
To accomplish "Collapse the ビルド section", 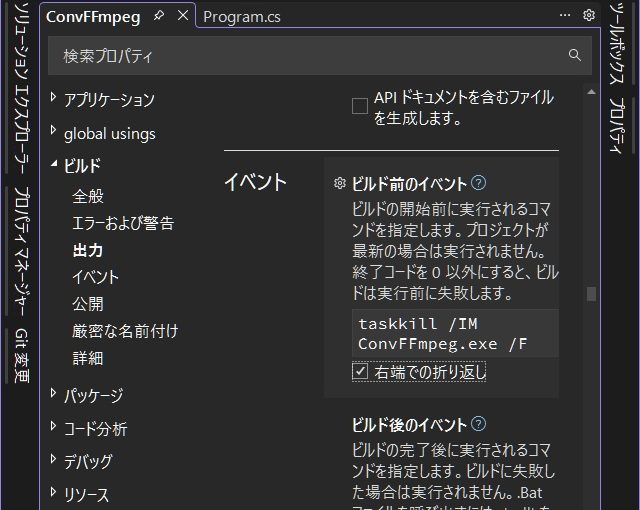I will pyautogui.click(x=54, y=164).
